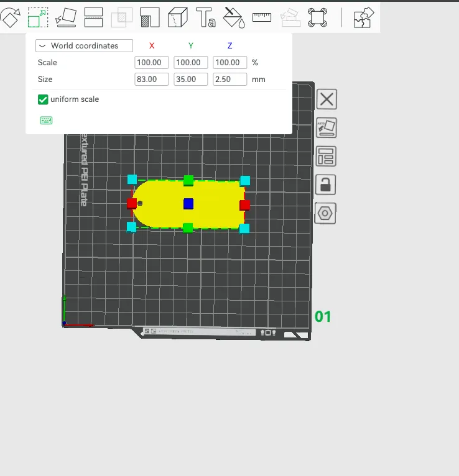The image size is (459, 476).
Task: Click the Z scale percentage field
Action: (x=229, y=63)
